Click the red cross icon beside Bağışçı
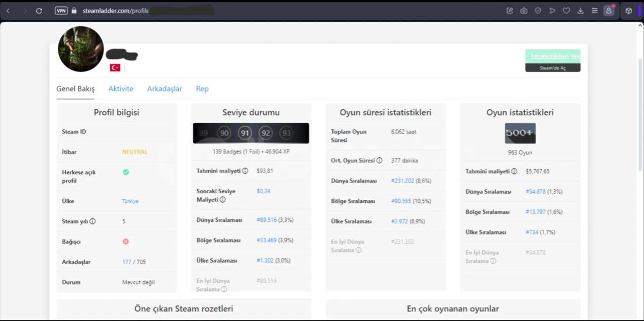This screenshot has width=644, height=321. pos(126,242)
